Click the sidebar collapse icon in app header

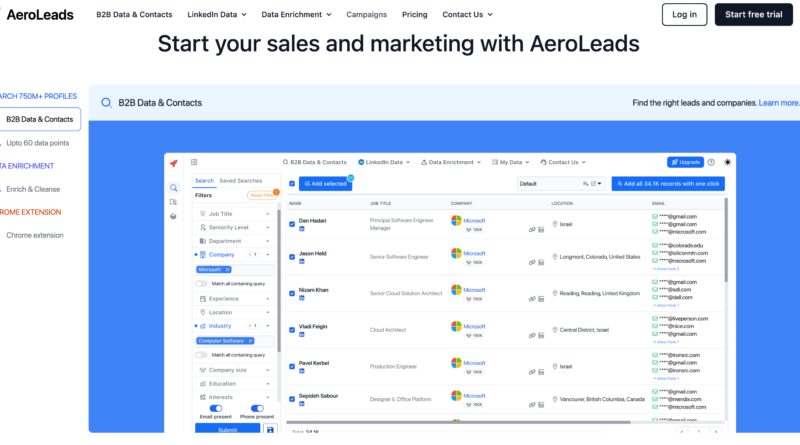coord(194,162)
